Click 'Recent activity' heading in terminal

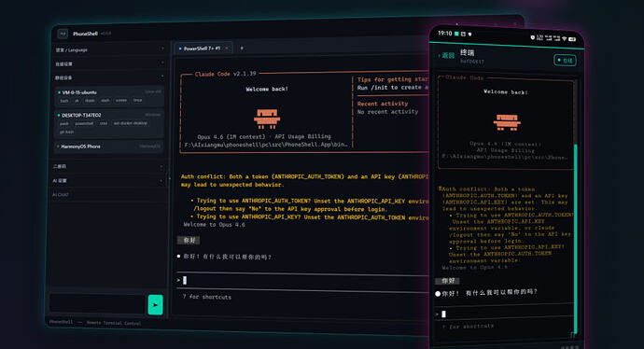pyautogui.click(x=383, y=104)
